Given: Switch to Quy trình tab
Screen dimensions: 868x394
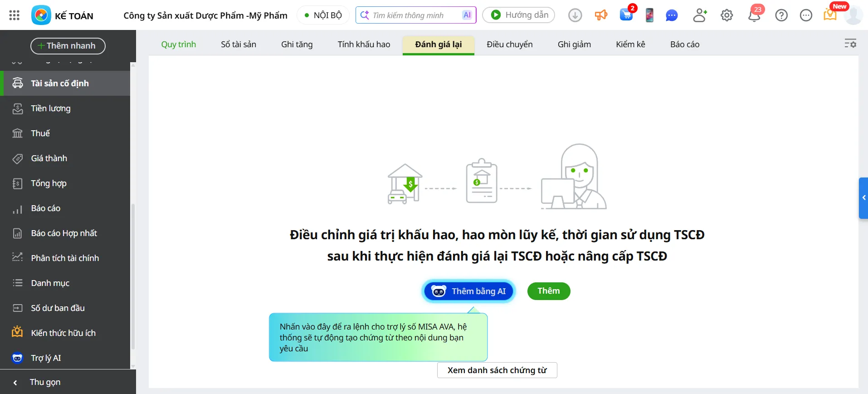Looking at the screenshot, I should click(x=179, y=44).
